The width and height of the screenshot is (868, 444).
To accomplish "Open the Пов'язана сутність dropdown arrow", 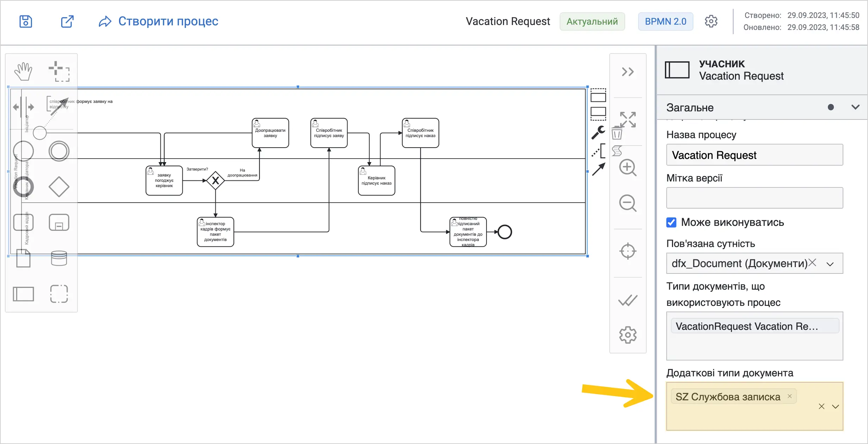I will click(x=830, y=264).
